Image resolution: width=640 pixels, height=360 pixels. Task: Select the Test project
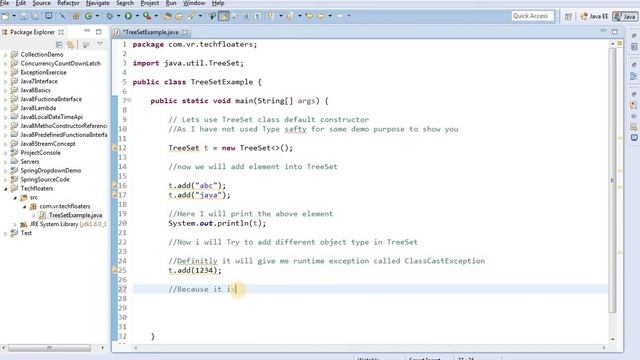coord(26,233)
